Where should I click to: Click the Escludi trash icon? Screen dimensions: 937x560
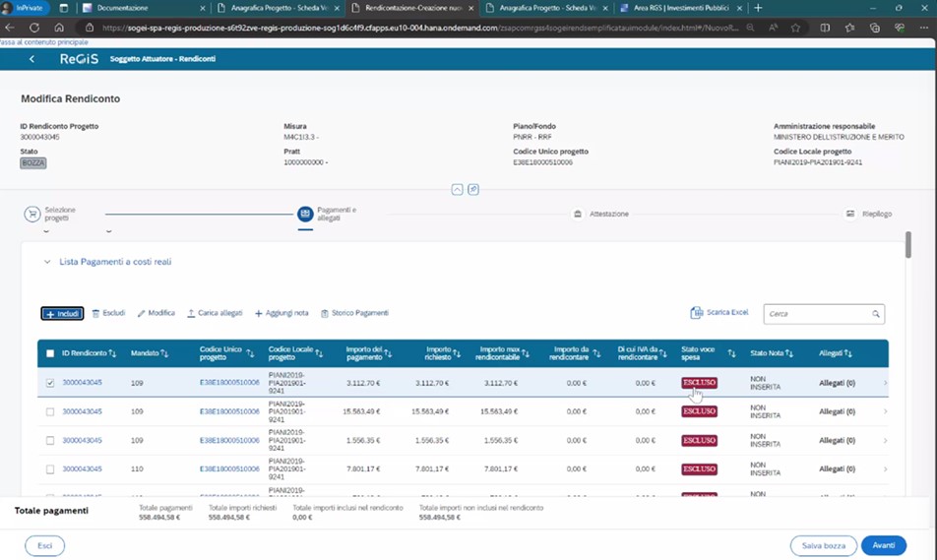coord(96,313)
